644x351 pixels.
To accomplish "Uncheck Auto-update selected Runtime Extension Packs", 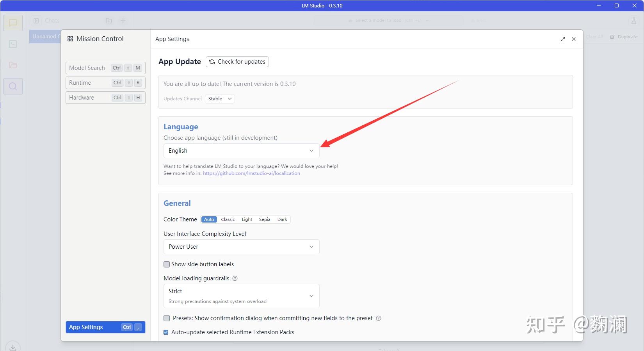I will 166,332.
